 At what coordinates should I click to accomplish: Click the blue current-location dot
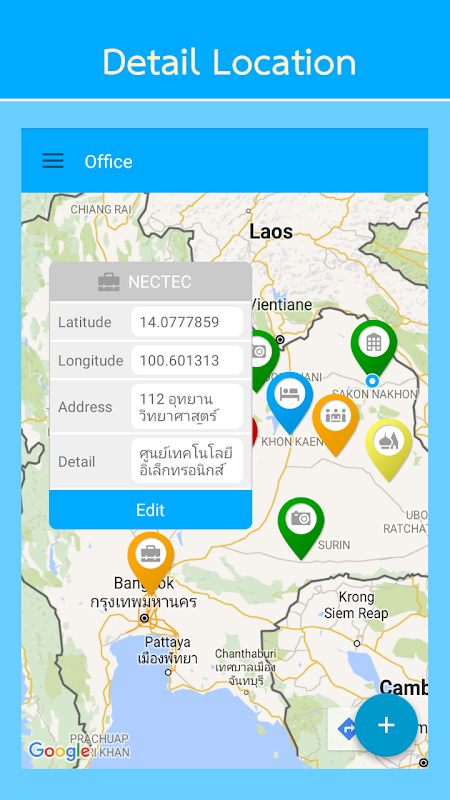[x=372, y=381]
